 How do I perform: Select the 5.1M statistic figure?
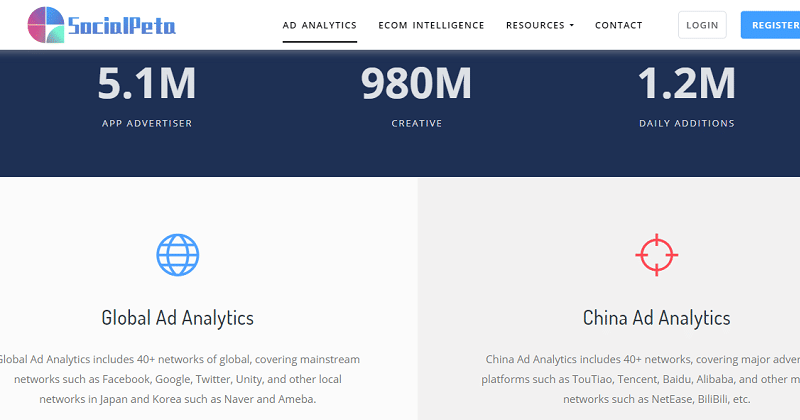pos(147,84)
